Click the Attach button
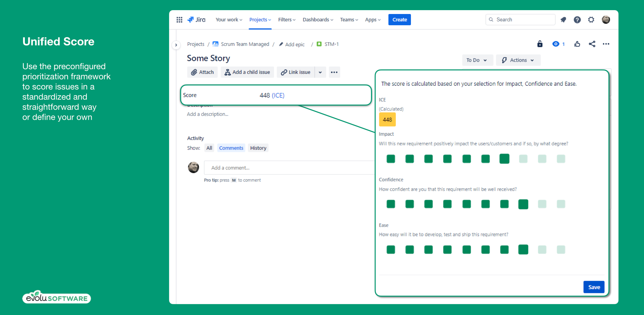 click(202, 72)
